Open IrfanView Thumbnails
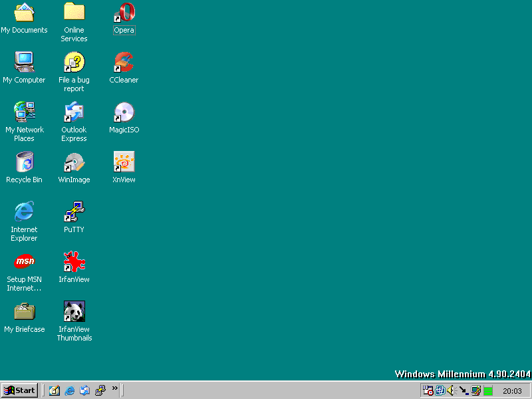Image resolution: width=532 pixels, height=399 pixels. tap(74, 311)
